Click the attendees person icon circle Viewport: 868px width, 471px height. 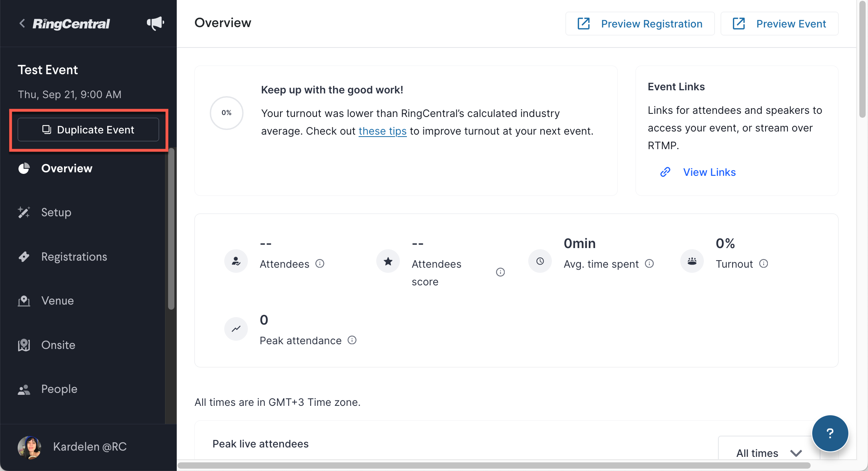[x=236, y=261]
